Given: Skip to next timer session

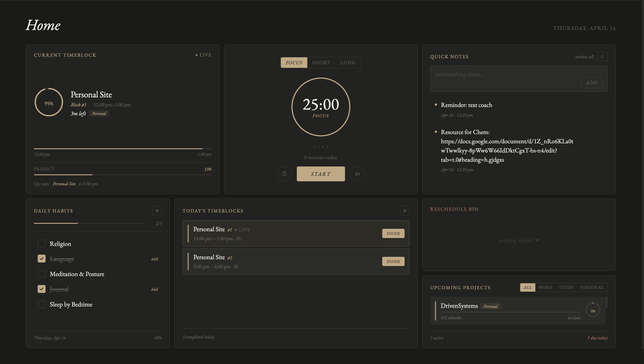Looking at the screenshot, I should [x=357, y=174].
